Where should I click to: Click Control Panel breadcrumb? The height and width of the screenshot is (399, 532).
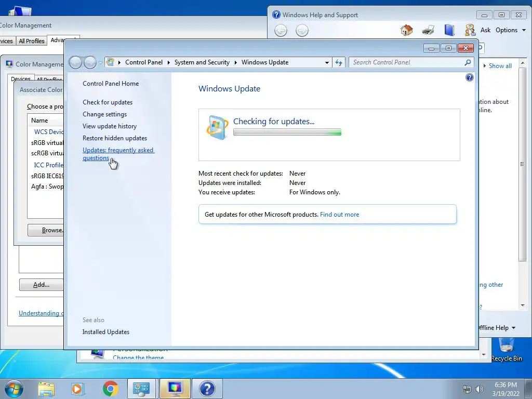[144, 62]
